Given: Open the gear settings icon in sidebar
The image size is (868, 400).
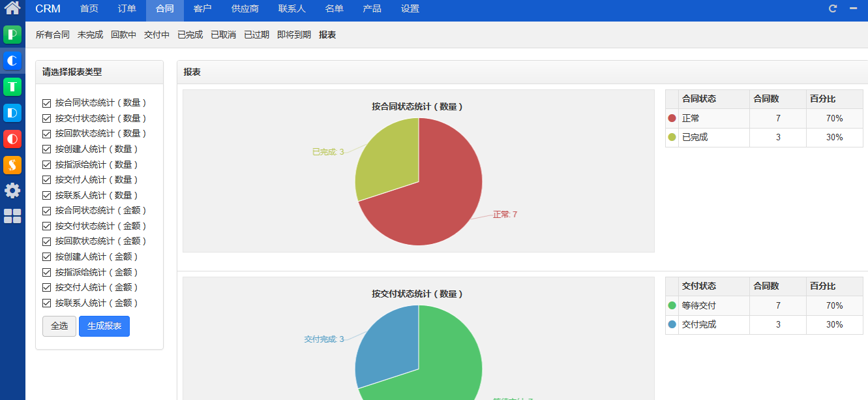Looking at the screenshot, I should pos(12,191).
